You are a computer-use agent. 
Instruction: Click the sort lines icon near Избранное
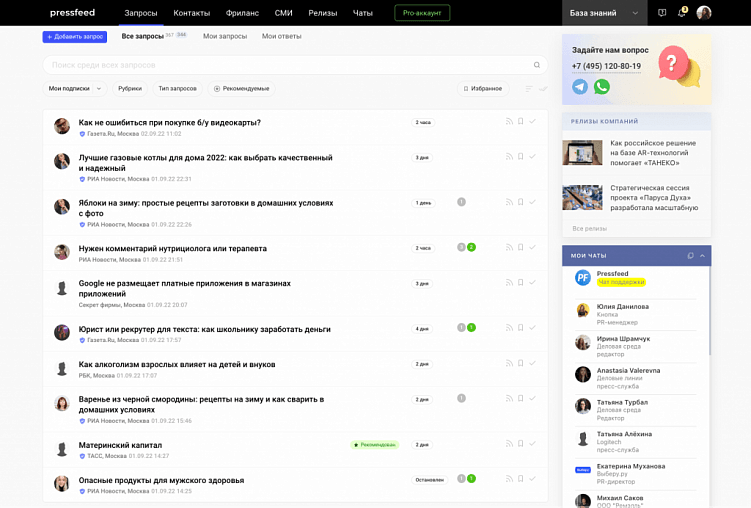click(x=529, y=89)
